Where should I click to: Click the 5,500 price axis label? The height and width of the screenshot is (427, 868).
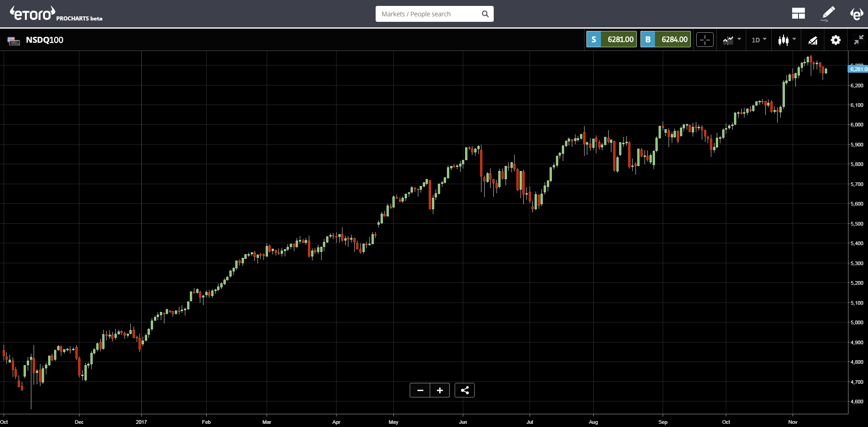857,224
